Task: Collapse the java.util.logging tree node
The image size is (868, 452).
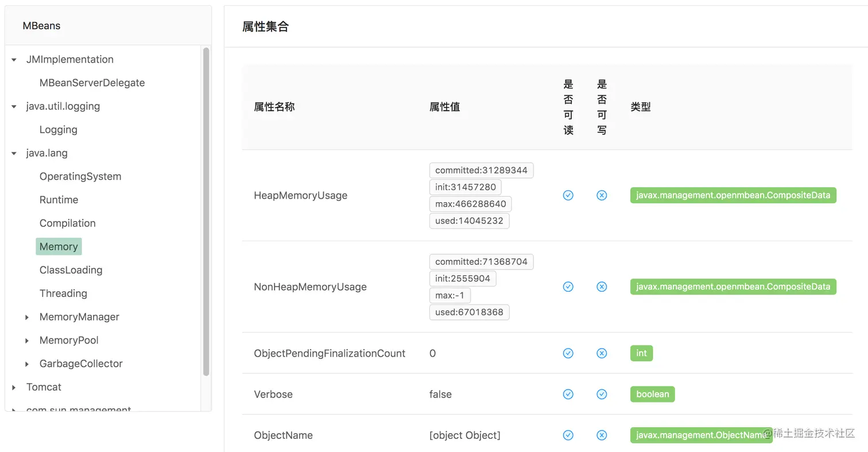Action: (x=14, y=106)
